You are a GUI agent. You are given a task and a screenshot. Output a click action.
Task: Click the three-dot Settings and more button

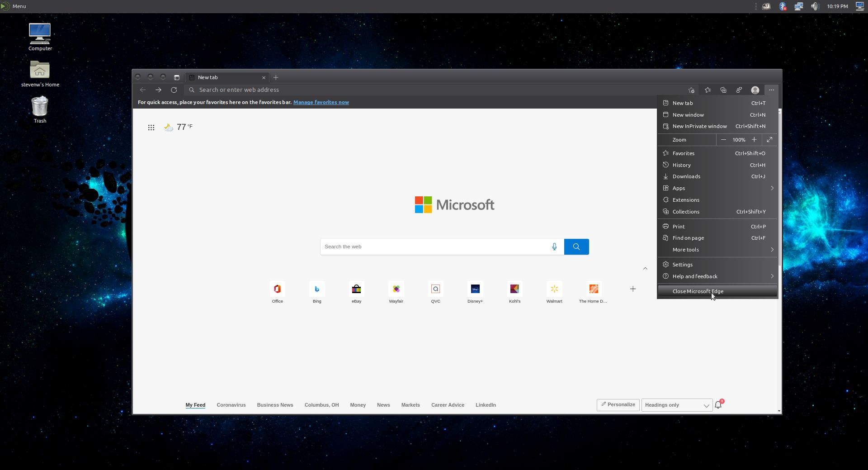click(x=771, y=90)
